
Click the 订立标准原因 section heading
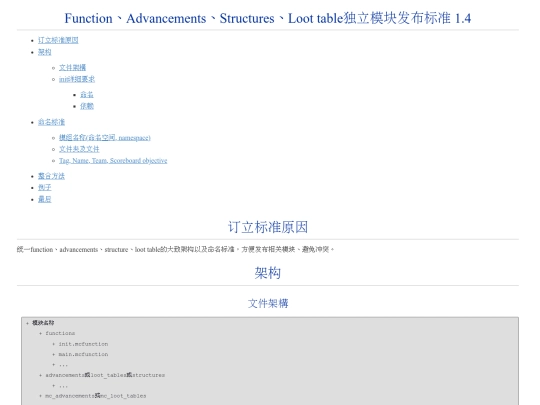tap(268, 227)
